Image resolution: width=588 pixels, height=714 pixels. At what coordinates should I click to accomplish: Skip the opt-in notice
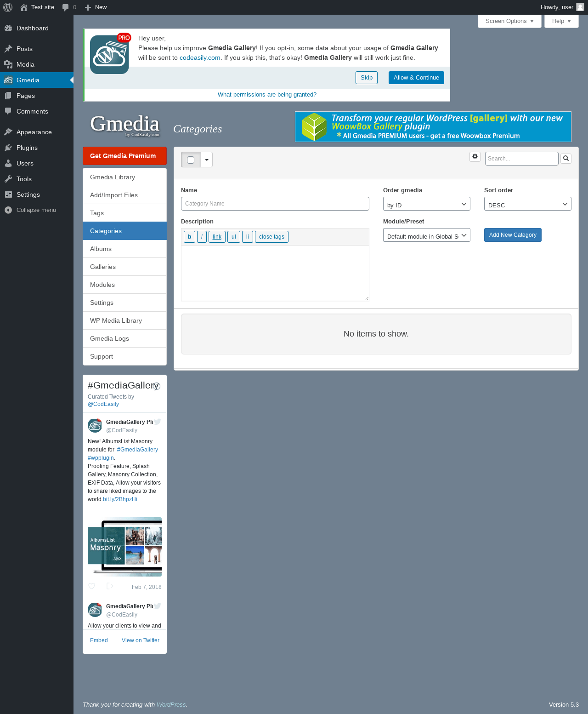pyautogui.click(x=367, y=78)
